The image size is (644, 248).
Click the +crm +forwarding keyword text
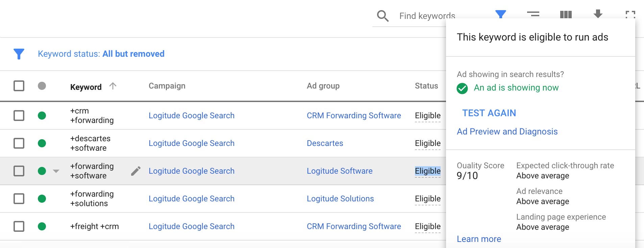[92, 116]
